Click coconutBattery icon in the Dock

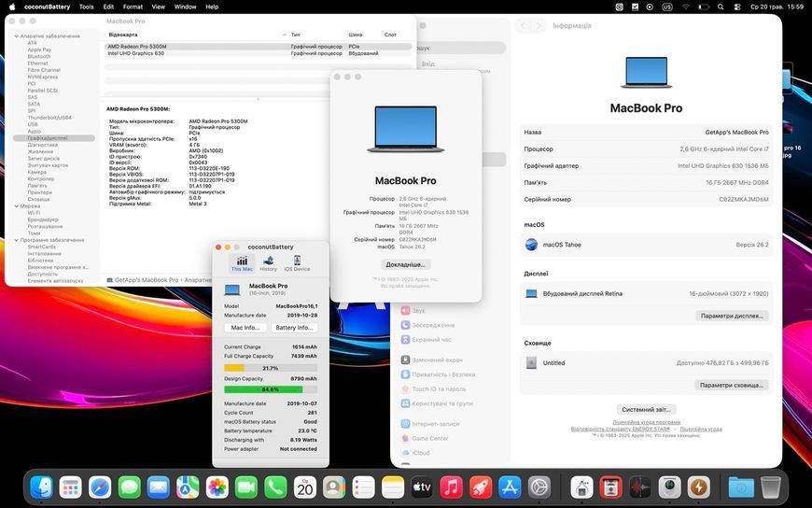pos(698,487)
